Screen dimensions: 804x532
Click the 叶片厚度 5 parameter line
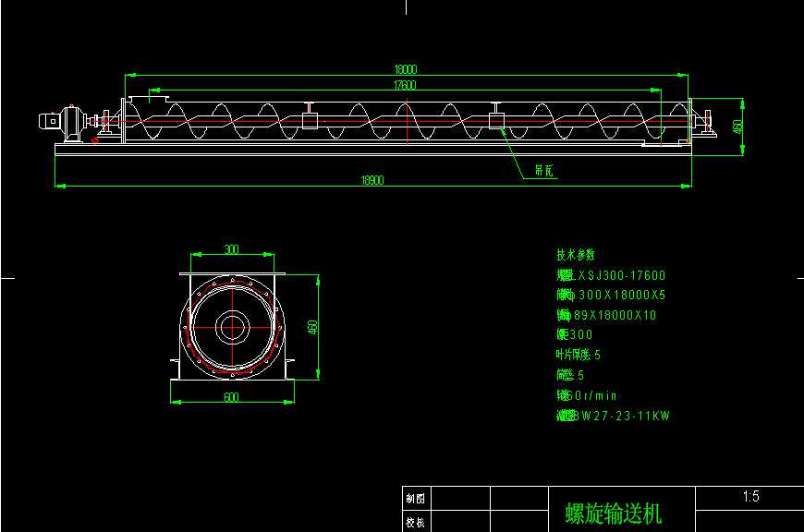coord(579,355)
